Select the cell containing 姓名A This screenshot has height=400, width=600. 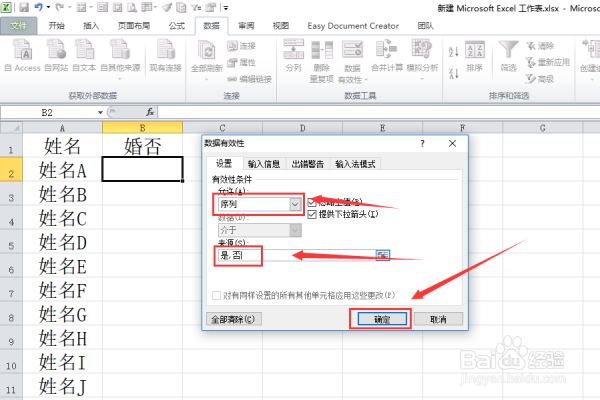(62, 170)
